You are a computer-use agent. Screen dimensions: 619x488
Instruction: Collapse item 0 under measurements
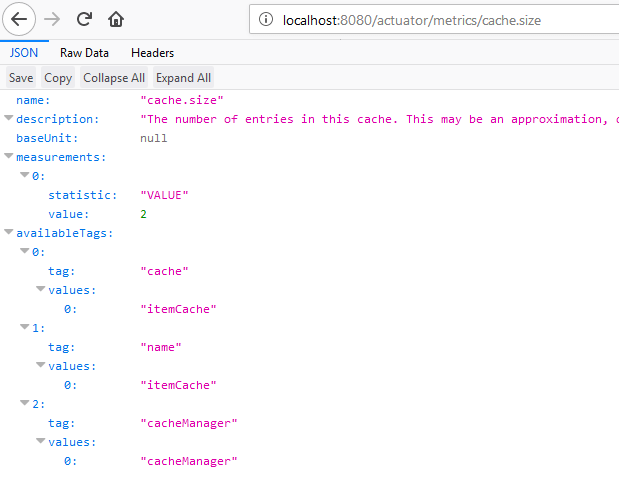[x=25, y=176]
